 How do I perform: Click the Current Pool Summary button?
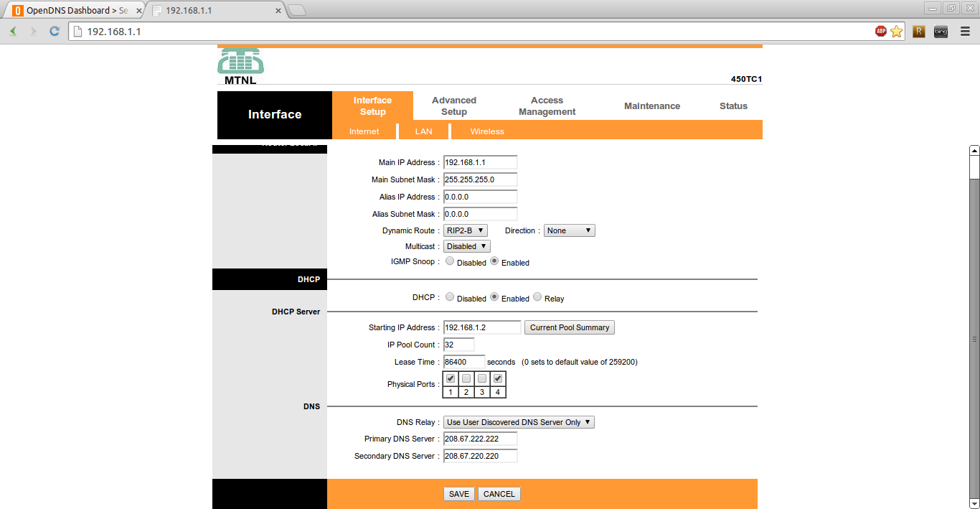click(x=569, y=327)
